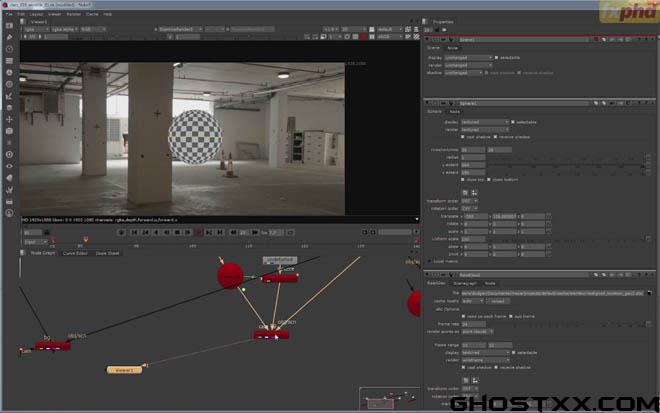Open the Cache menu
The height and width of the screenshot is (413, 660).
click(x=92, y=14)
